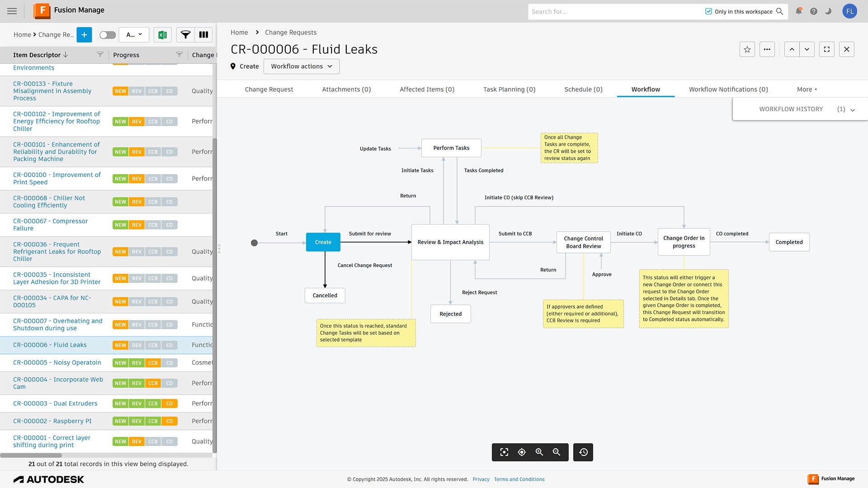Open the column chooser icon
Image resolution: width=868 pixels, height=488 pixels.
tap(204, 35)
